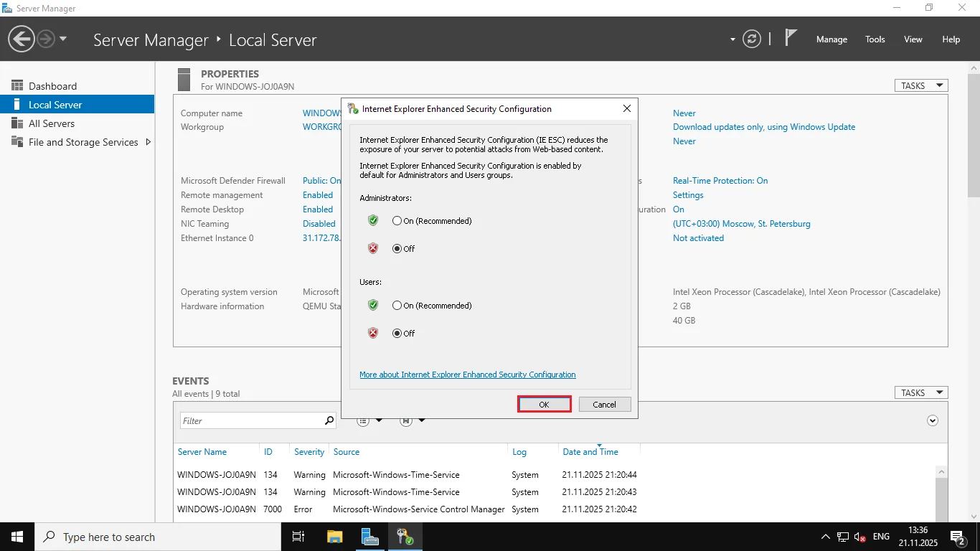Screen dimensions: 980x551
Task: Open the Tools menu
Action: pos(875,39)
